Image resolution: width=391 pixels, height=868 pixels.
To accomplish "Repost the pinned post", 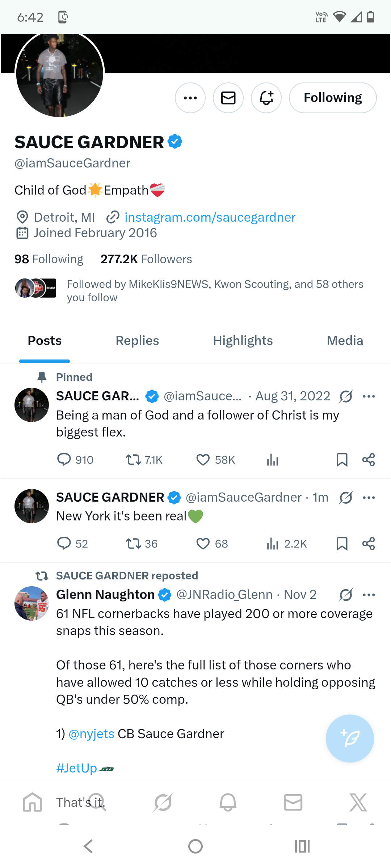I will tap(133, 460).
